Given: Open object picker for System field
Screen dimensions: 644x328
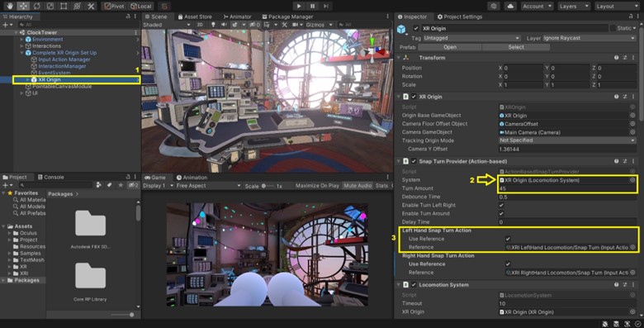Looking at the screenshot, I should (x=632, y=180).
